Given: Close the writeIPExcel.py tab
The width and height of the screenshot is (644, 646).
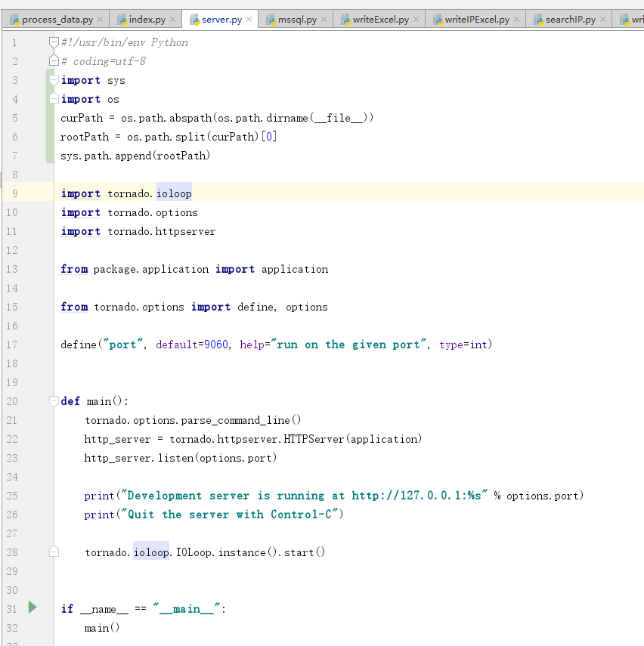Looking at the screenshot, I should (x=516, y=20).
